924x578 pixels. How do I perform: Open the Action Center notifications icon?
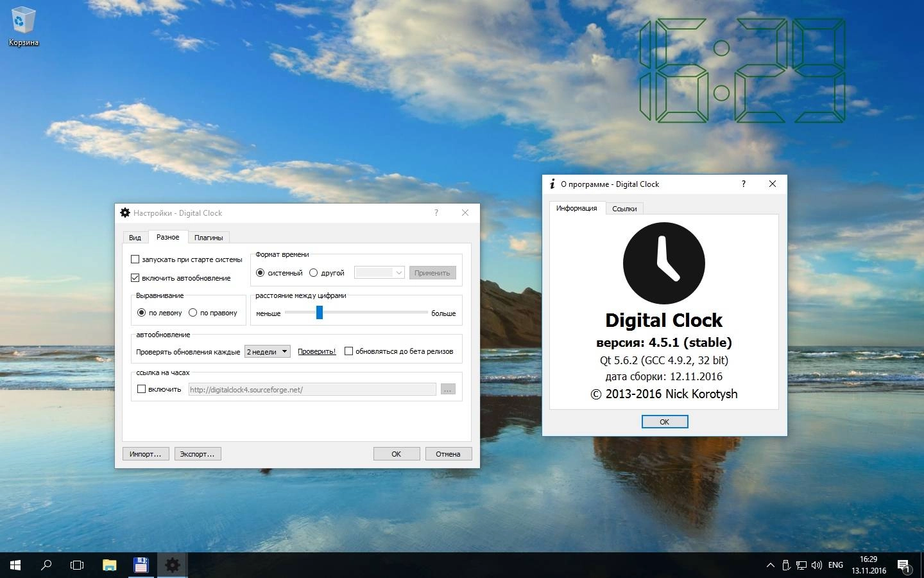tap(903, 566)
